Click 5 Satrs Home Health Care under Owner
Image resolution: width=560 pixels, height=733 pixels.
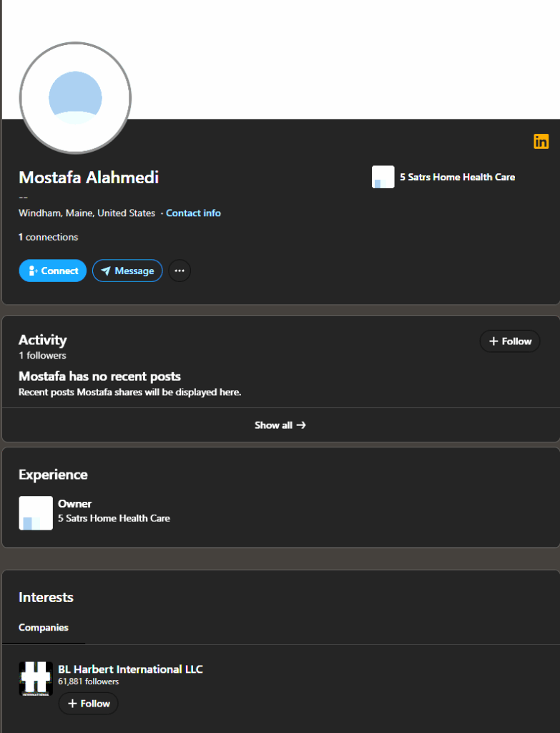click(114, 518)
